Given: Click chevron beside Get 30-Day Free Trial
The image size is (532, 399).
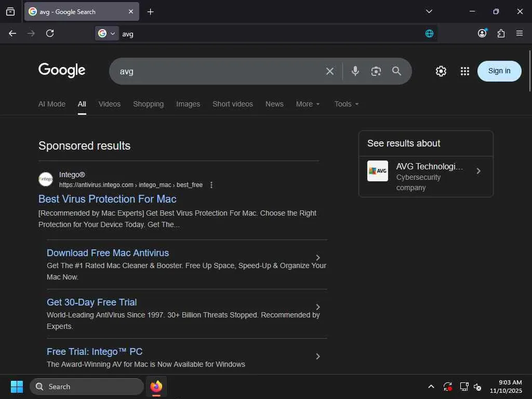Looking at the screenshot, I should (x=317, y=307).
